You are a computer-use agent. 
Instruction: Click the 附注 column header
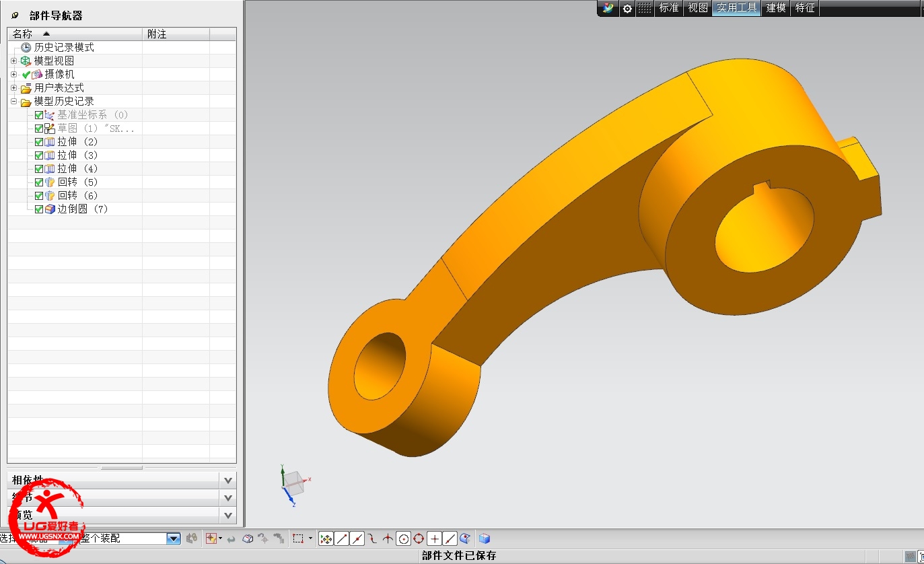[176, 34]
